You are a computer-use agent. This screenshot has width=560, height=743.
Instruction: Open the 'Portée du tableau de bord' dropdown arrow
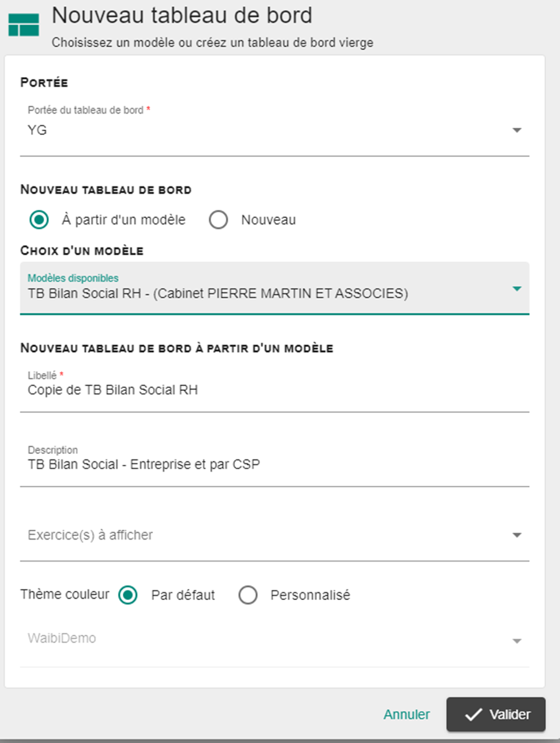(x=517, y=130)
